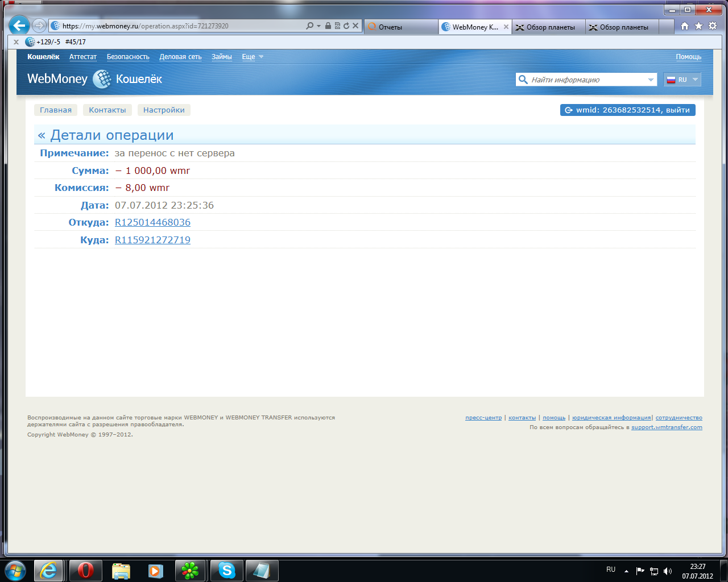Click the browser forward arrow
The width and height of the screenshot is (728, 582).
pyautogui.click(x=39, y=26)
